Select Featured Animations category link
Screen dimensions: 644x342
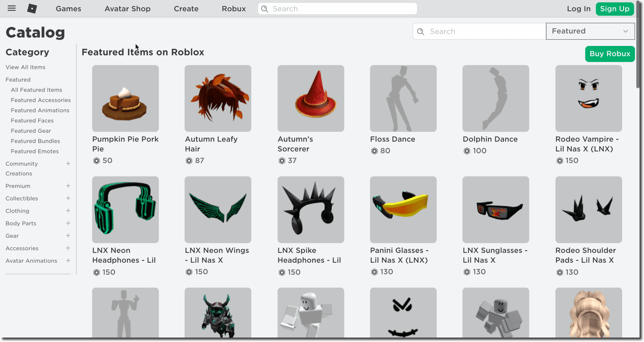coord(40,110)
